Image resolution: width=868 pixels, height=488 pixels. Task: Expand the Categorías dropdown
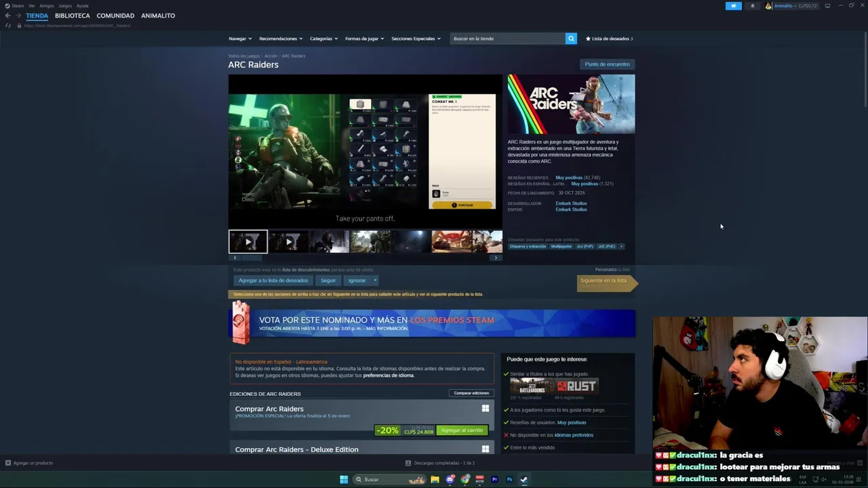tap(323, 39)
